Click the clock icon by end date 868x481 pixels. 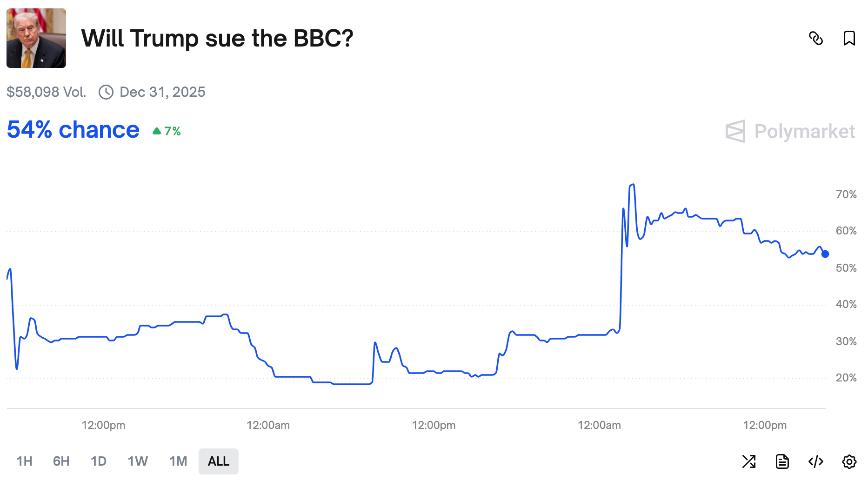pos(106,92)
